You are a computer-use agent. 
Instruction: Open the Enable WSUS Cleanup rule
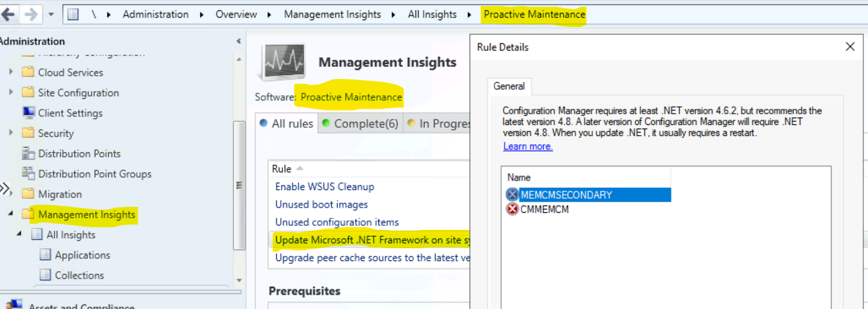pos(324,187)
